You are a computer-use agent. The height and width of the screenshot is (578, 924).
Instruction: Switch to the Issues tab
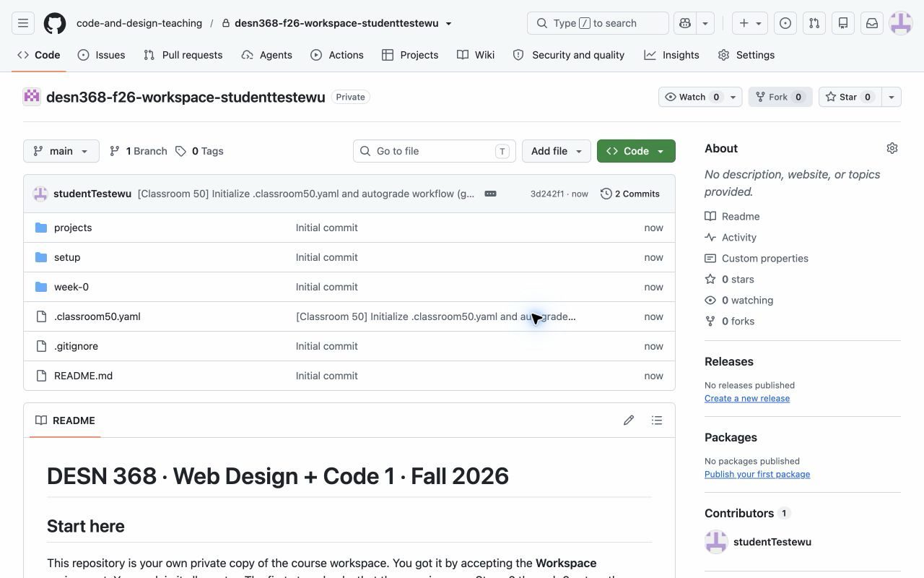tap(102, 55)
